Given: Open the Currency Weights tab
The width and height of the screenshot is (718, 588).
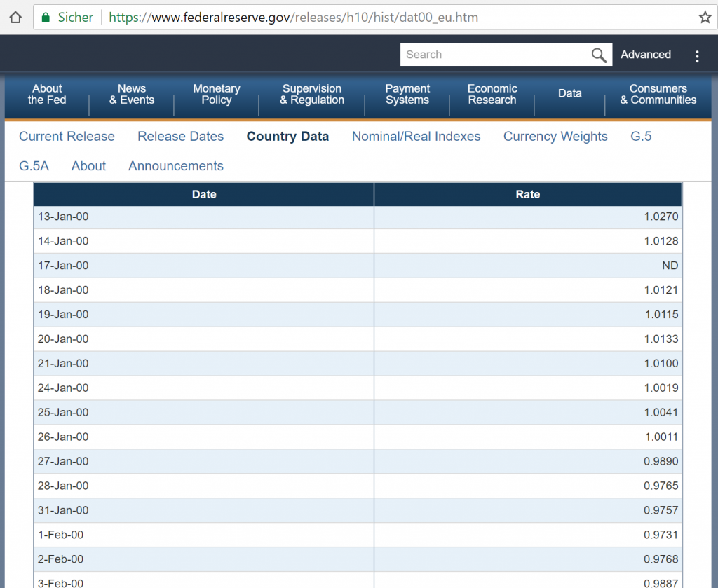Looking at the screenshot, I should pos(555,137).
